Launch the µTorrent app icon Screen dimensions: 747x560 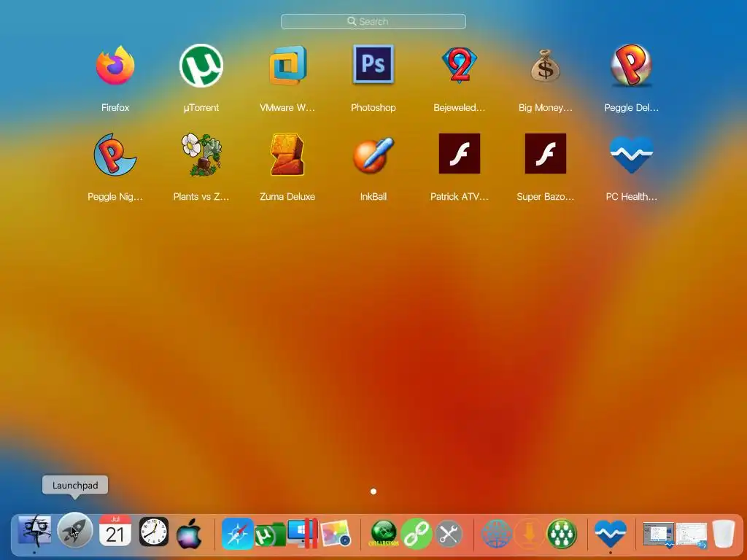pyautogui.click(x=201, y=66)
